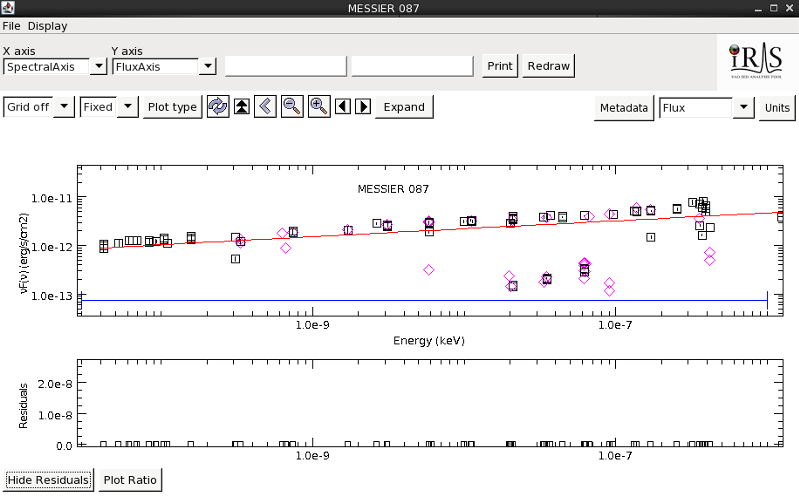The image size is (799, 496).
Task: Close the MESSIER 087 window
Action: tap(789, 8)
